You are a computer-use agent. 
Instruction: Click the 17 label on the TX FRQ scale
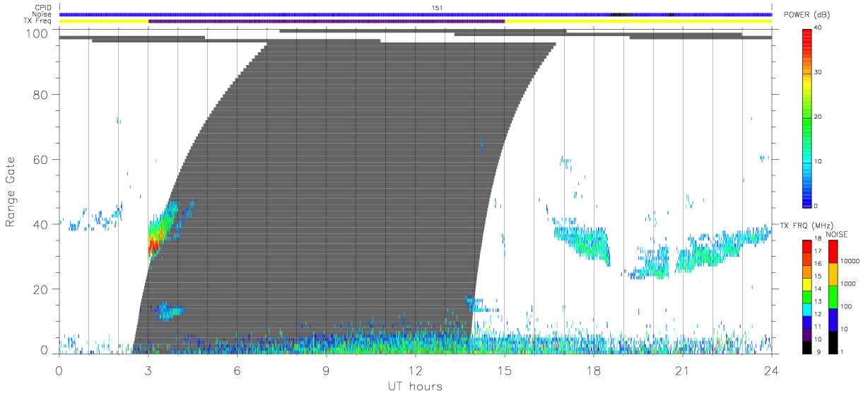pos(819,251)
